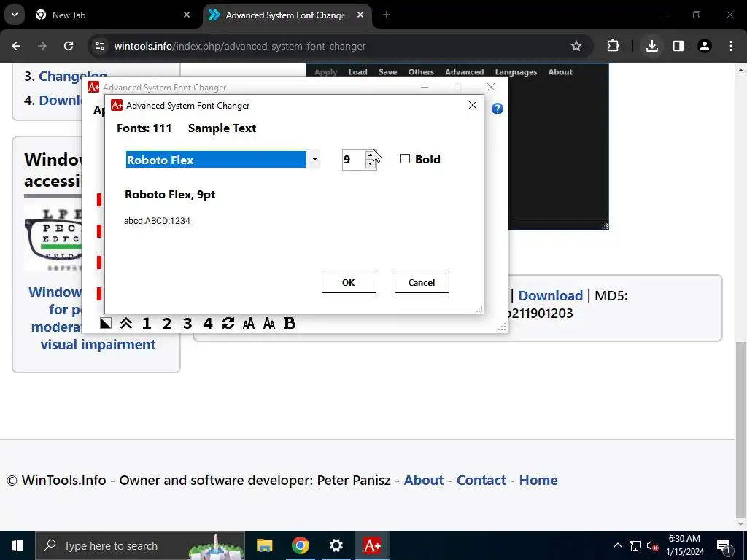
Task: Click the second Aa font size icon
Action: pos(269,324)
